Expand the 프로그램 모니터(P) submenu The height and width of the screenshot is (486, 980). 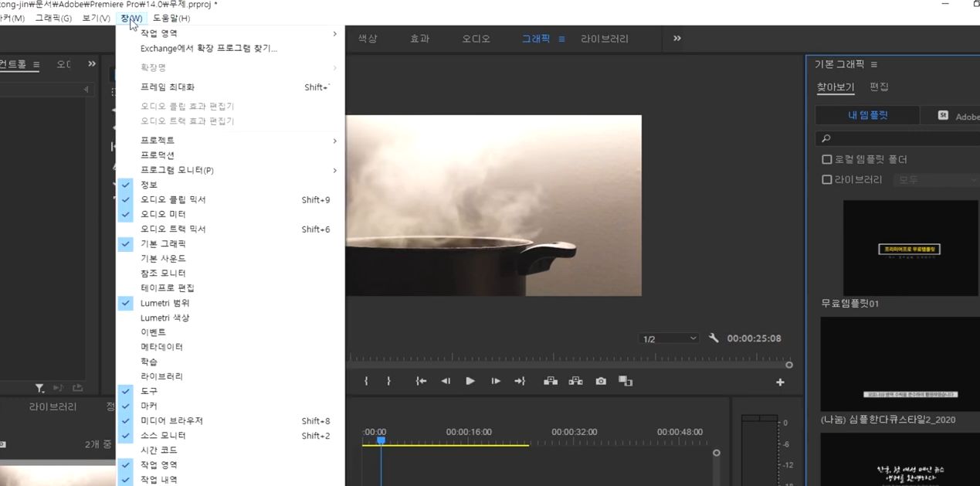(x=230, y=170)
